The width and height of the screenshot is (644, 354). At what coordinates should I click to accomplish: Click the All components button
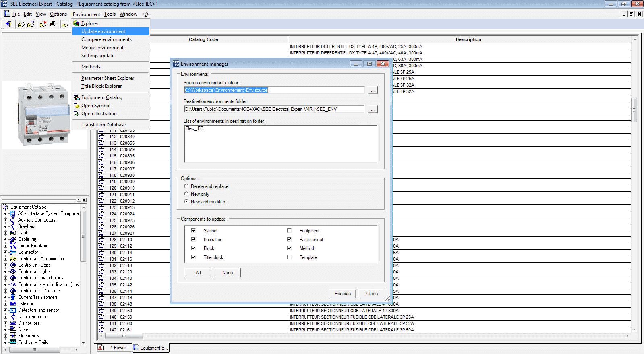(198, 273)
